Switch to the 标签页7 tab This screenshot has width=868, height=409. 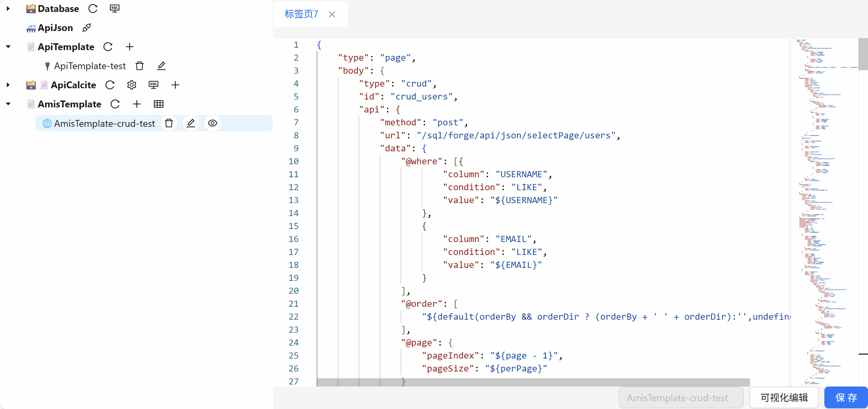[301, 14]
